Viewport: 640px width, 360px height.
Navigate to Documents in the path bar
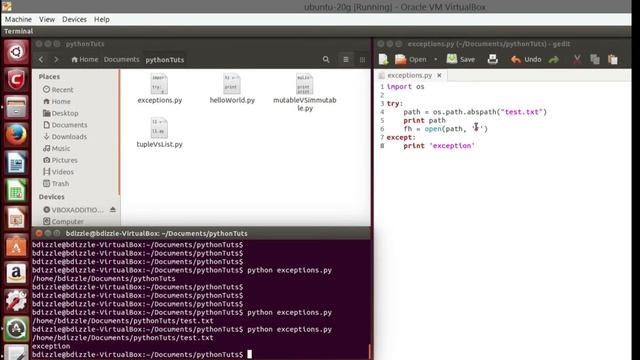pos(121,60)
